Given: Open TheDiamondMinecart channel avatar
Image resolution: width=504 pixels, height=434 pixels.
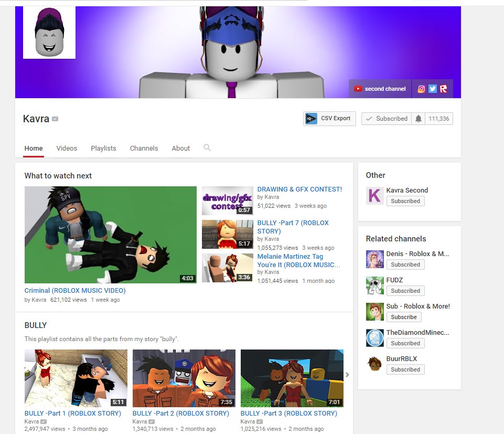Looking at the screenshot, I should [x=375, y=338].
